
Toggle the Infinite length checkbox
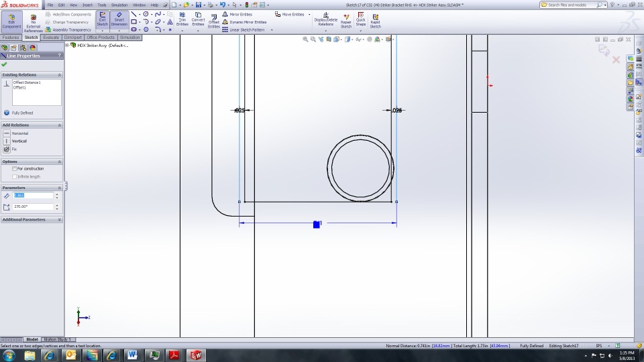(14, 177)
